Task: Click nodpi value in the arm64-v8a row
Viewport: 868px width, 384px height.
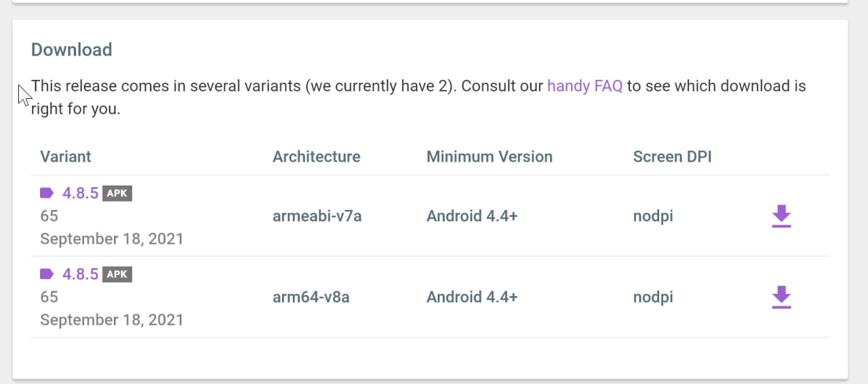Action: pos(653,298)
